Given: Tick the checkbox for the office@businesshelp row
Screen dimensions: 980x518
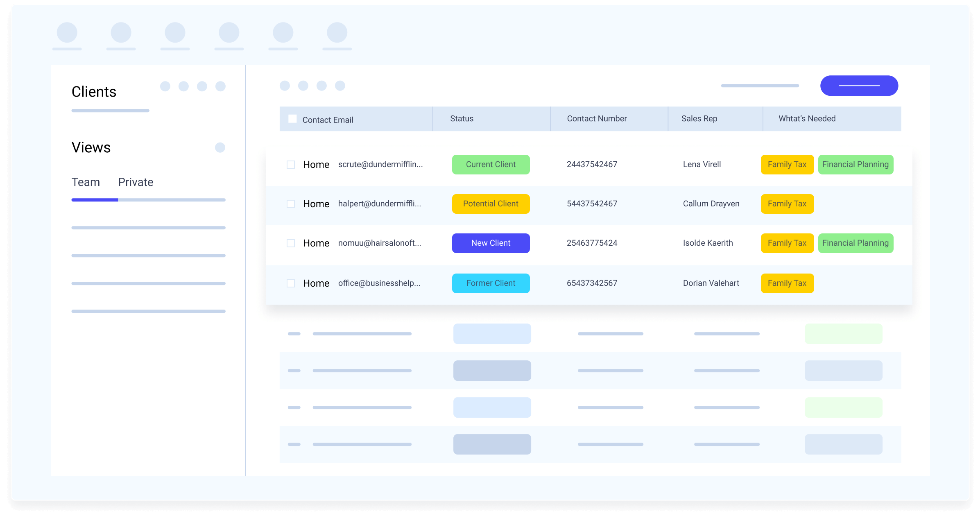Looking at the screenshot, I should tap(291, 283).
